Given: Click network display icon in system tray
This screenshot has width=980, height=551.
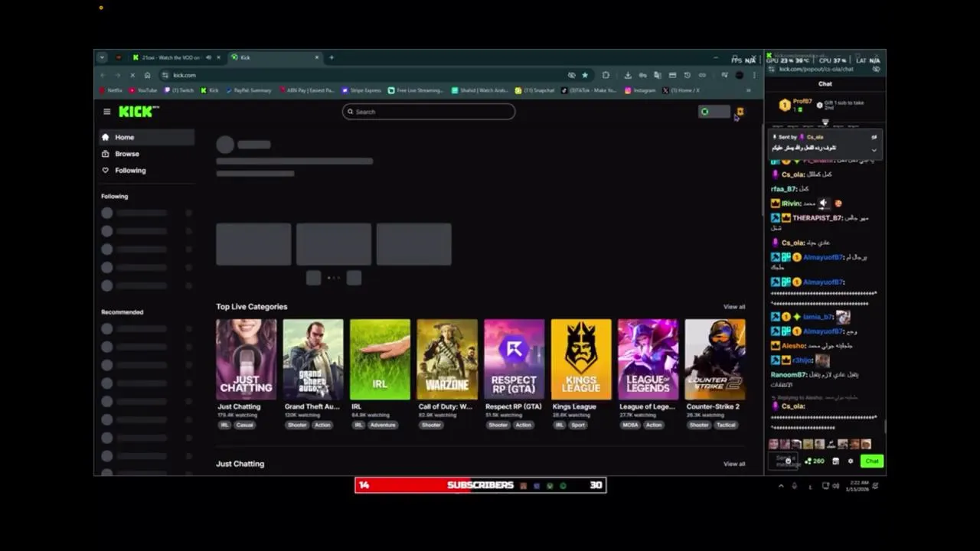Looking at the screenshot, I should (825, 485).
